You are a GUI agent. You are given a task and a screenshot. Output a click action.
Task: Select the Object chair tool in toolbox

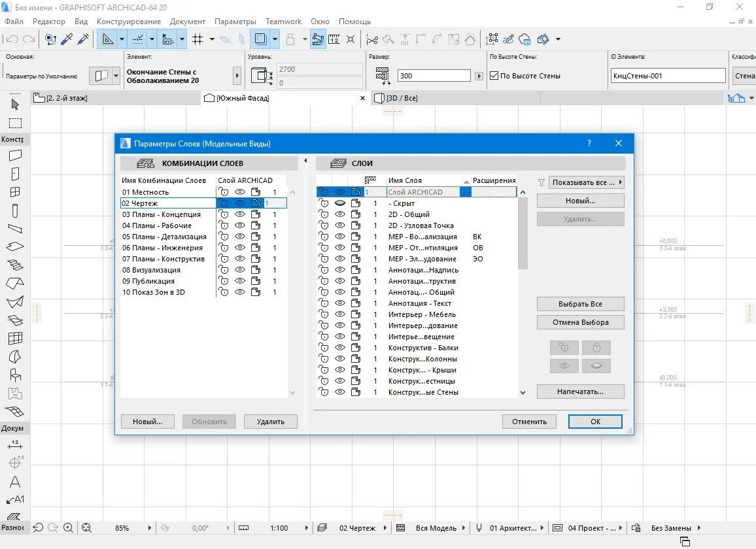point(15,375)
